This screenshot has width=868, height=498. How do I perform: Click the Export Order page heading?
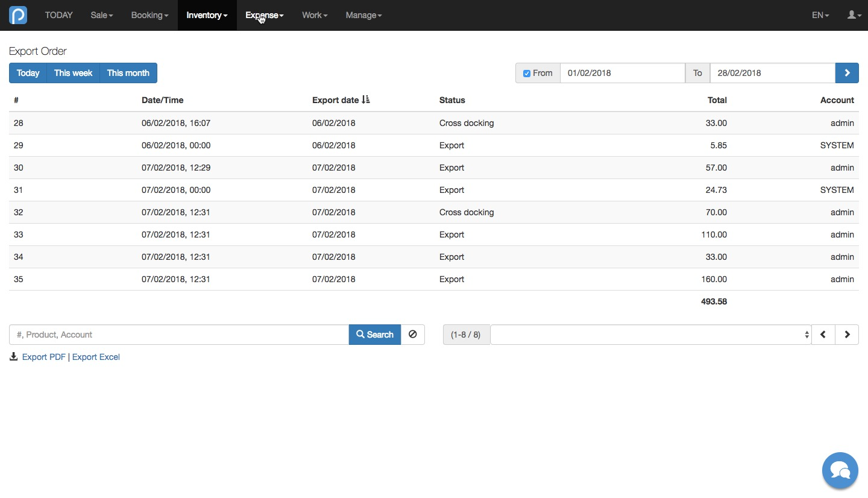(38, 51)
